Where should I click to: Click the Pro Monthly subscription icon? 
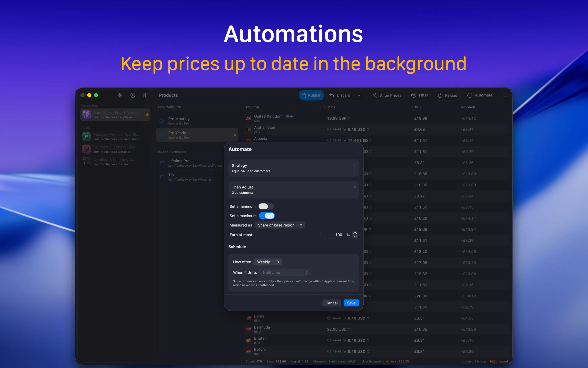point(161,121)
